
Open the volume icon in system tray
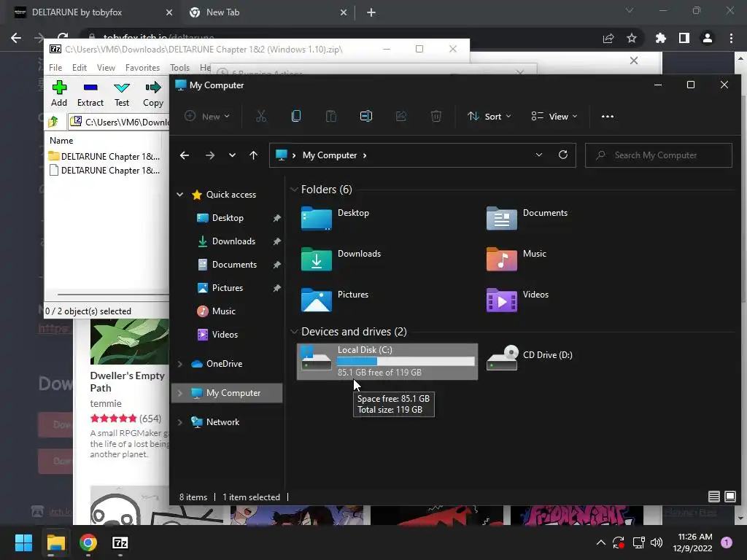coord(657,542)
